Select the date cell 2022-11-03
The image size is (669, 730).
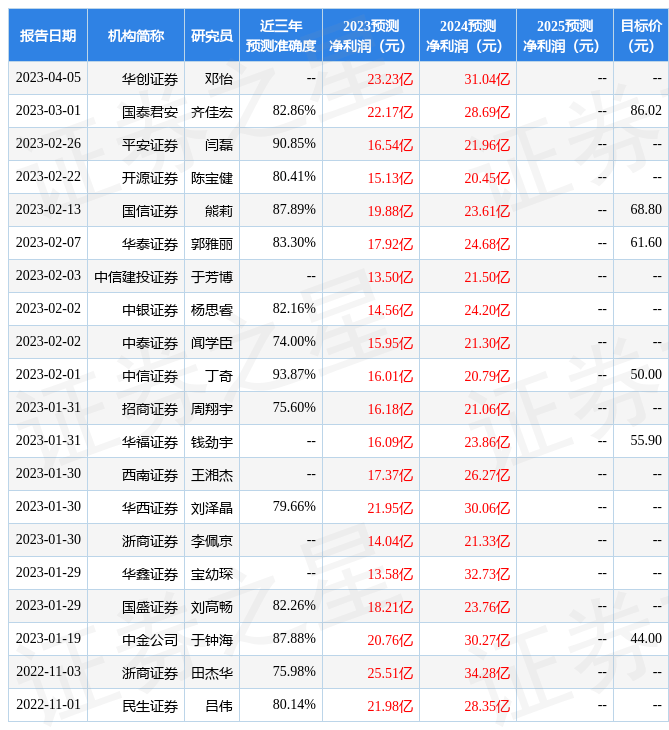48,672
